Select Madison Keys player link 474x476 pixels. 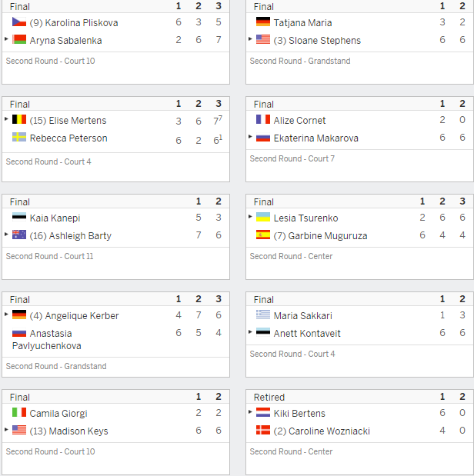(69, 431)
